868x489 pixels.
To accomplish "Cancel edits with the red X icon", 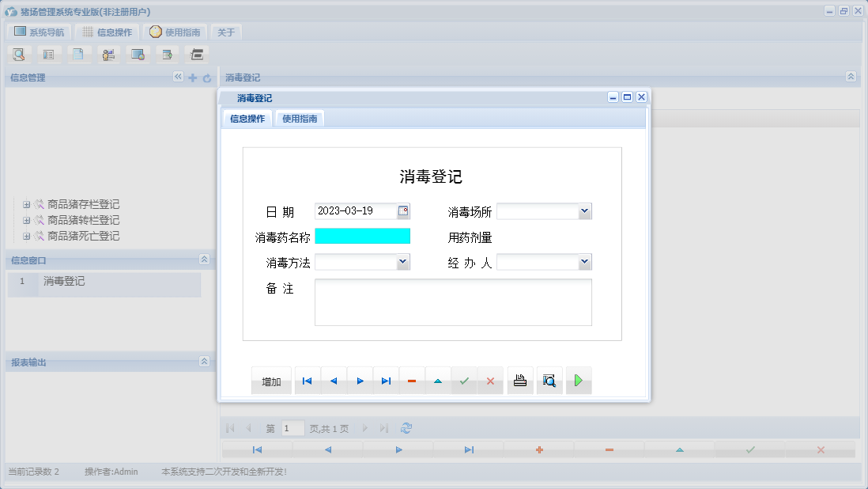I will click(490, 381).
